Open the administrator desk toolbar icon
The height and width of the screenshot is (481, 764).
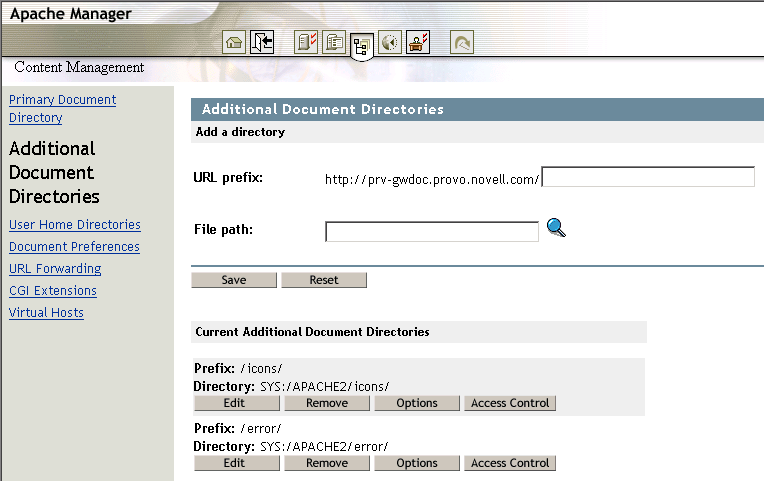pyautogui.click(x=418, y=43)
